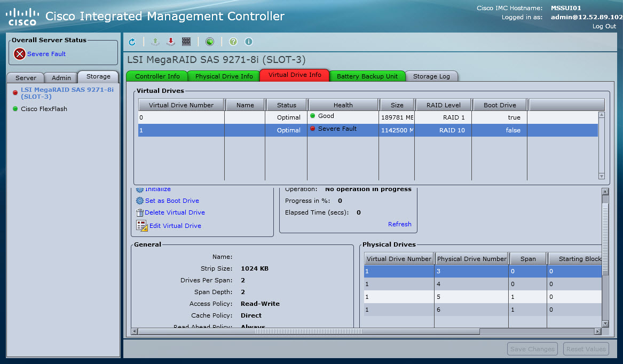
Task: Click the horizontal scrollbar right arrow
Action: [x=597, y=331]
